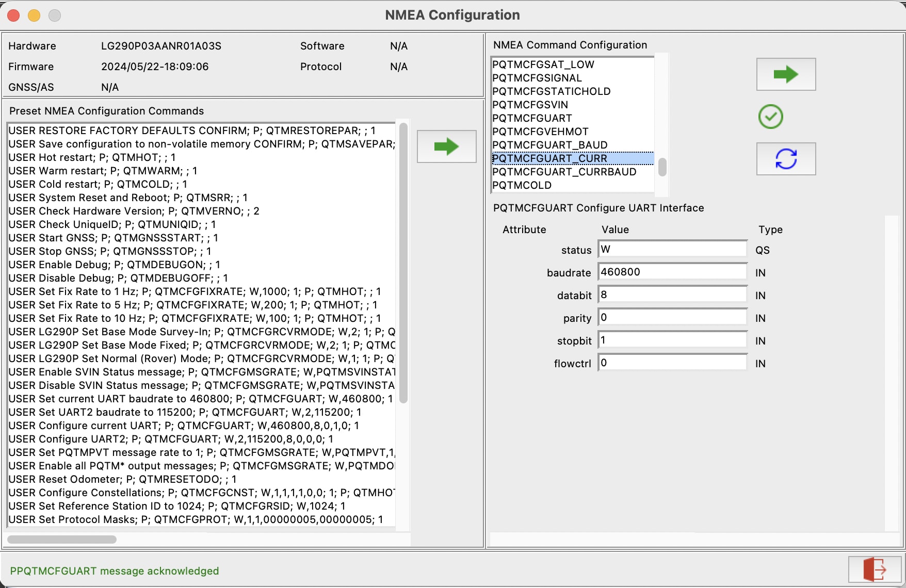Refresh the command configuration with blue arrows
This screenshot has width=906, height=588.
pos(786,159)
